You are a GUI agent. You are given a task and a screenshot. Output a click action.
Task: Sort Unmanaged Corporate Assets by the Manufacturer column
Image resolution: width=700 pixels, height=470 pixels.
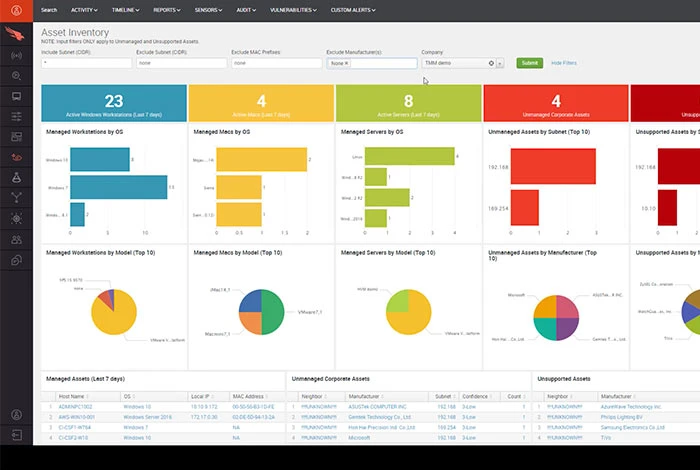pos(366,396)
